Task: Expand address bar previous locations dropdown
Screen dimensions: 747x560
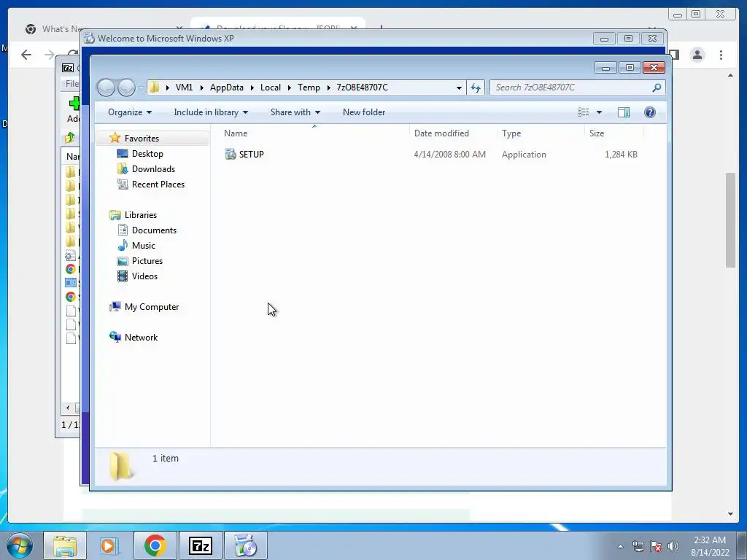Action: 459,87
